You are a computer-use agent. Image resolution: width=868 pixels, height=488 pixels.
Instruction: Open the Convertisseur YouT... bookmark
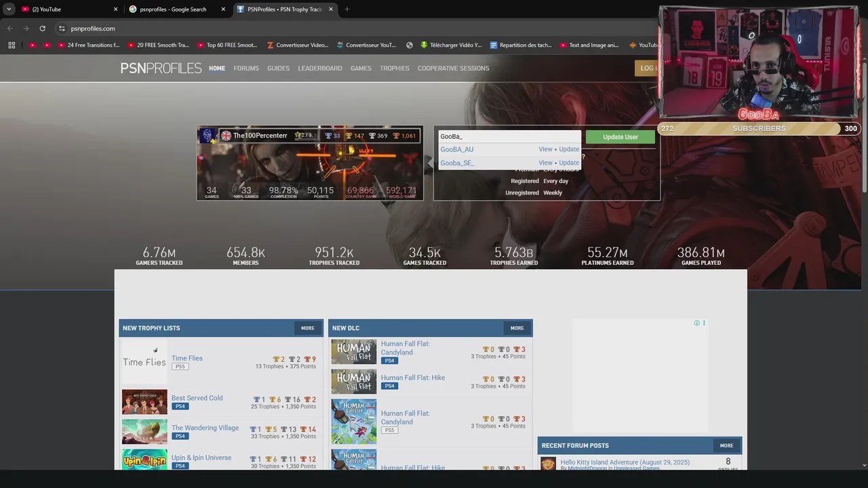[367, 45]
